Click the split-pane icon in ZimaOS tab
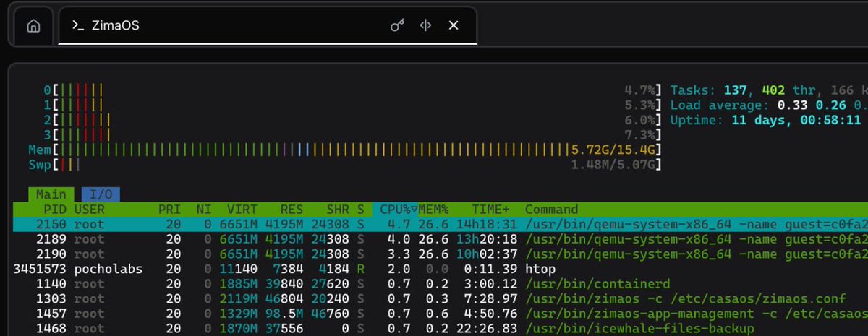The image size is (868, 336). pos(426,25)
